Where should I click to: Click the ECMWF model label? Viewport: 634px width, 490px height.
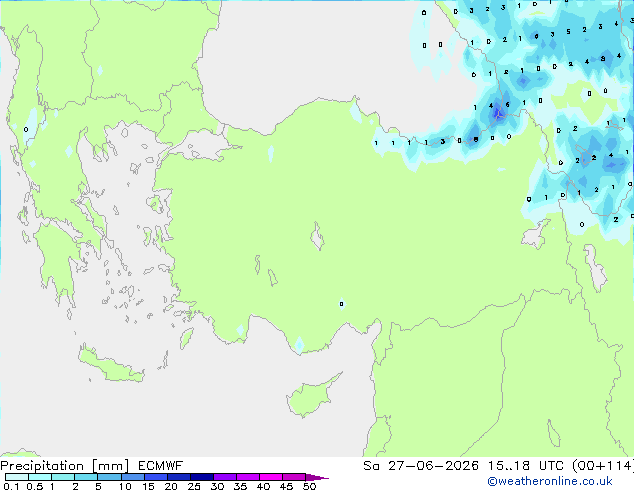click(x=161, y=466)
